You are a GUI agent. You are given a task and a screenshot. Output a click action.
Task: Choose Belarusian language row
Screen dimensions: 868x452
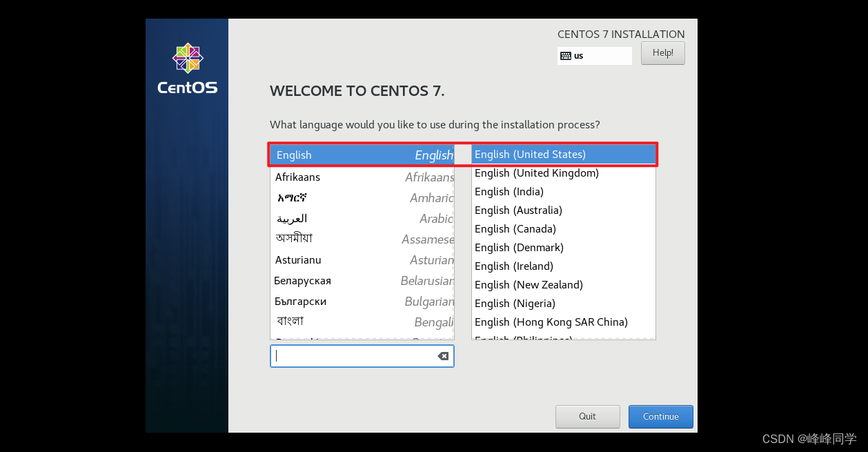pyautogui.click(x=362, y=281)
